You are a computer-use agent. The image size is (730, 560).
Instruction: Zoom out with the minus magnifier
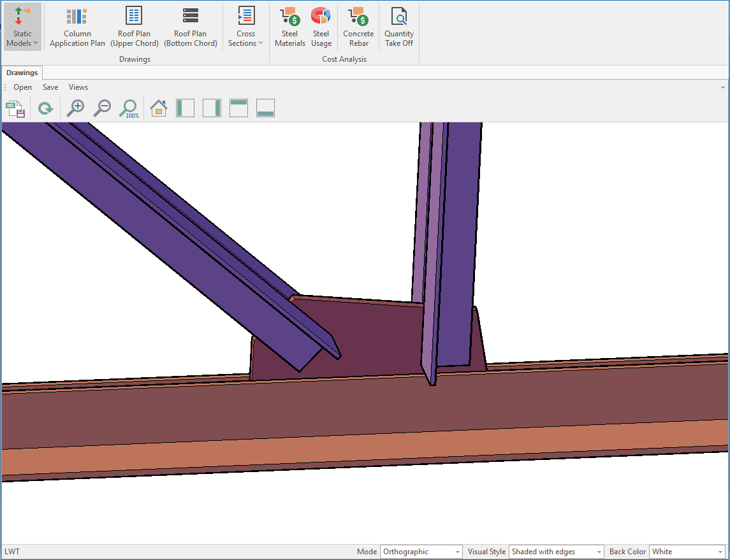(102, 108)
